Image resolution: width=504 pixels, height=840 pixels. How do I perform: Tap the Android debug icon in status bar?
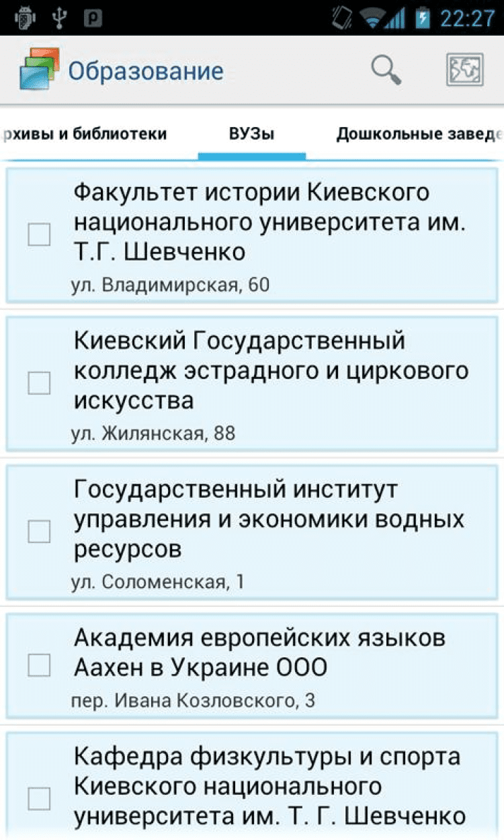click(25, 18)
